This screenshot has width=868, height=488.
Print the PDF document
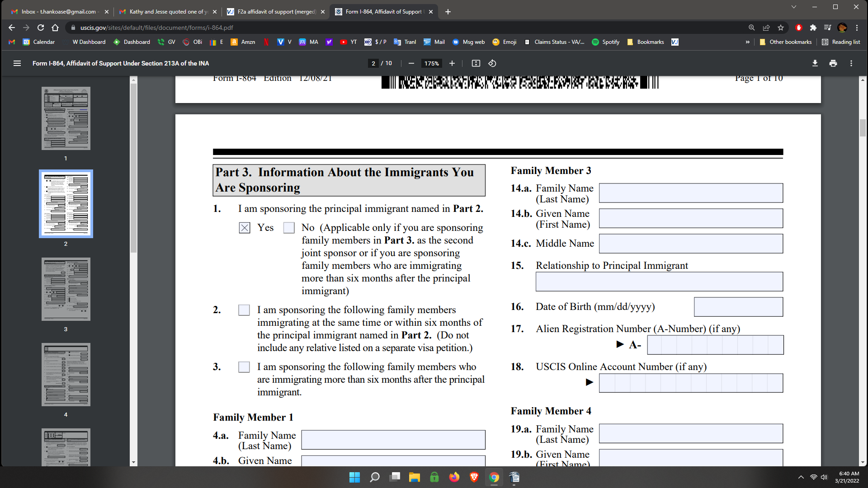coord(833,63)
